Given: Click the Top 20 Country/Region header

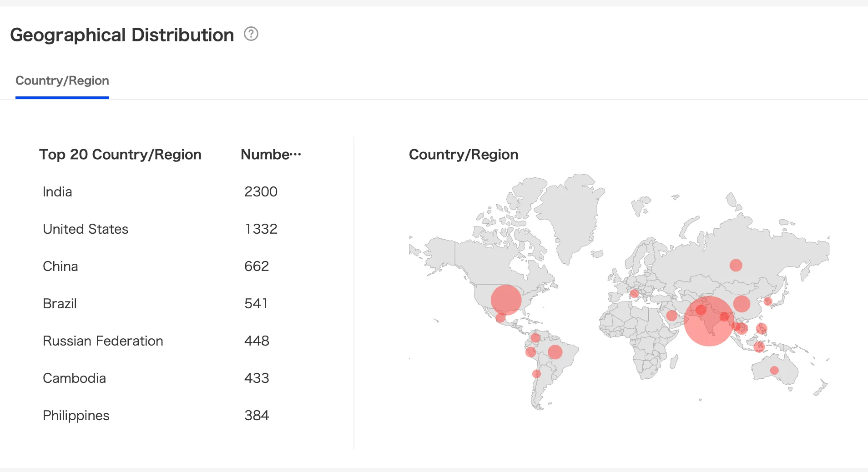Looking at the screenshot, I should pyautogui.click(x=120, y=155).
